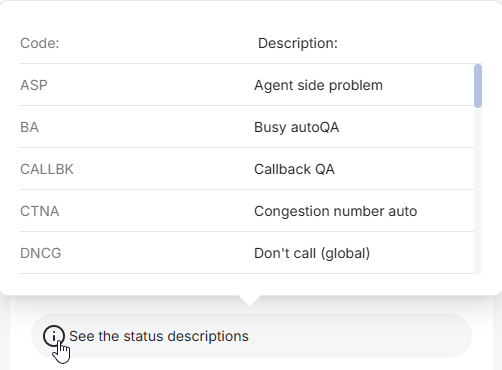Click the info circle icon

pyautogui.click(x=53, y=336)
